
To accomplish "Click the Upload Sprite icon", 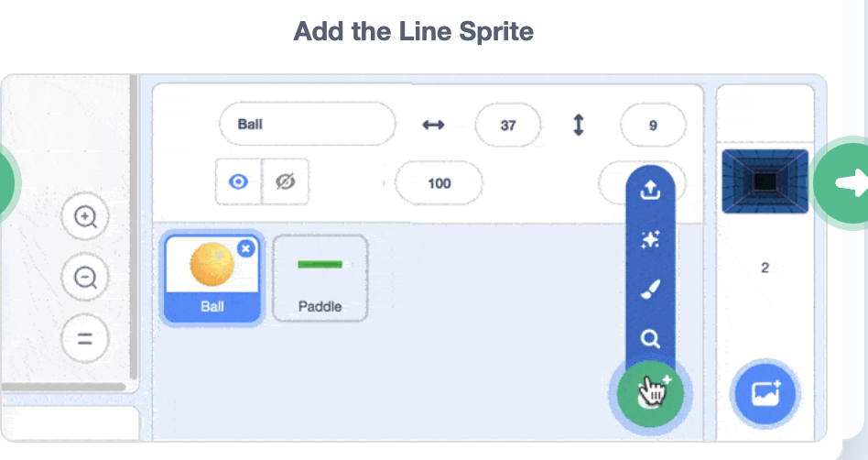I will [650, 191].
